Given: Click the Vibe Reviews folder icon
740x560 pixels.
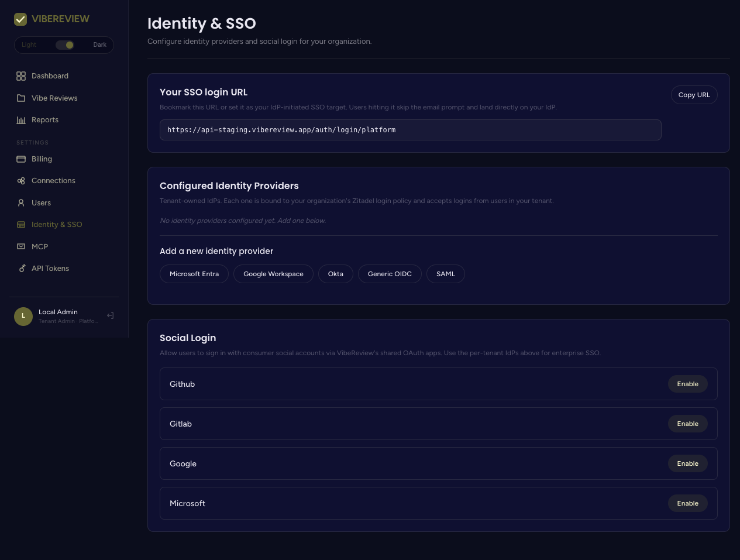Looking at the screenshot, I should coord(21,98).
